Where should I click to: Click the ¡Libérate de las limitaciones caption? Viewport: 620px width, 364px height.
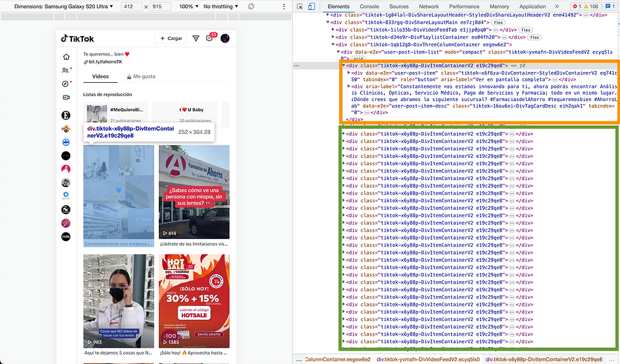(194, 244)
